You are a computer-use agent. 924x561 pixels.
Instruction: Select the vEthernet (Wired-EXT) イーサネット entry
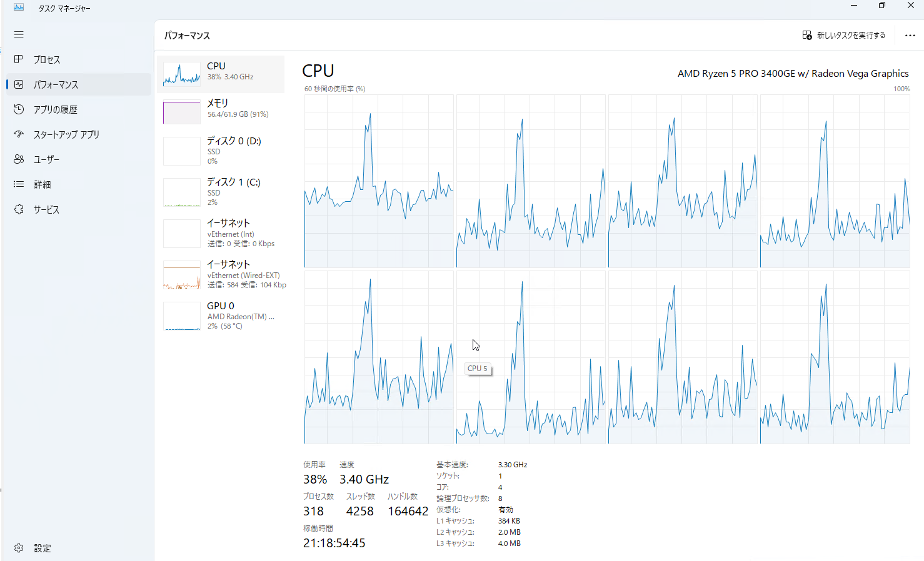tap(221, 274)
